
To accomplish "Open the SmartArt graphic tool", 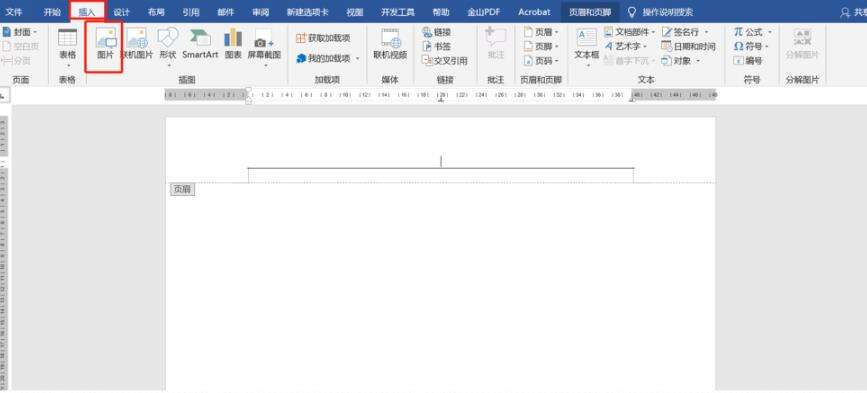I will tap(200, 45).
